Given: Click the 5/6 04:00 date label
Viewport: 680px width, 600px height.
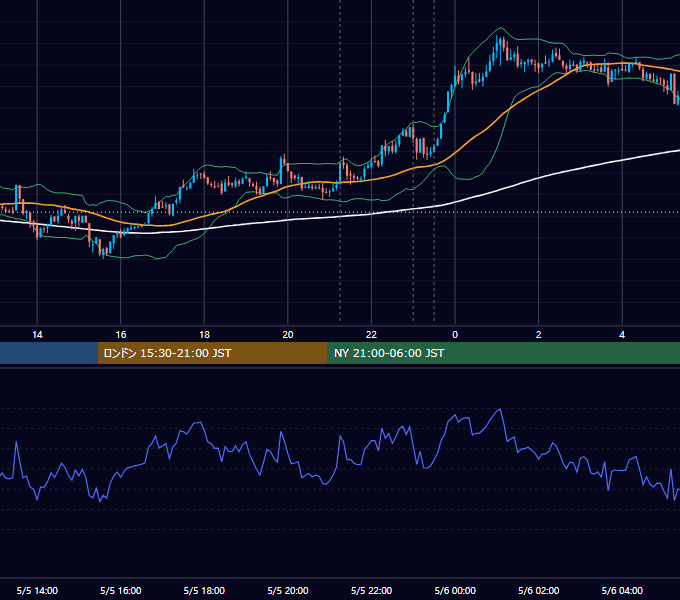Looking at the screenshot, I should (x=622, y=590).
